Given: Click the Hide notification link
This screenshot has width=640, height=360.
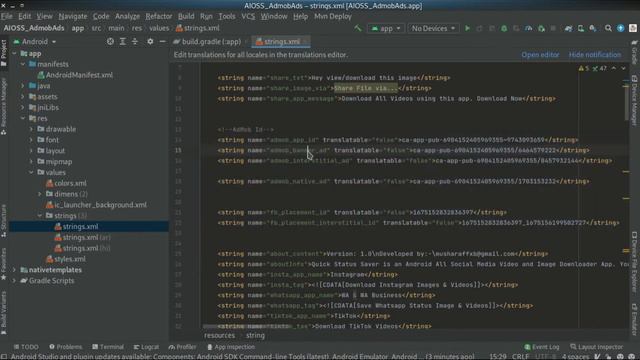Looking at the screenshot, I should tap(595, 55).
